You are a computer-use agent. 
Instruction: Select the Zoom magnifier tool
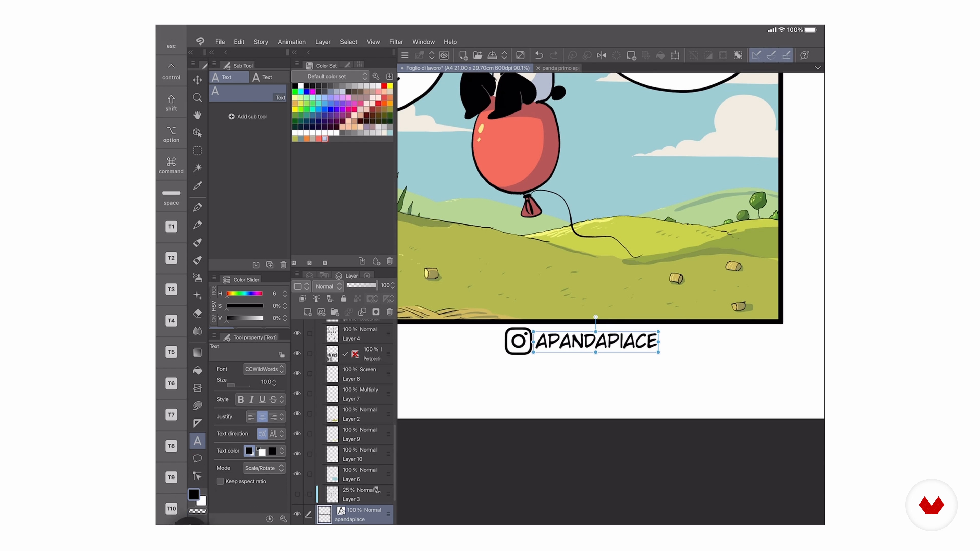(197, 98)
